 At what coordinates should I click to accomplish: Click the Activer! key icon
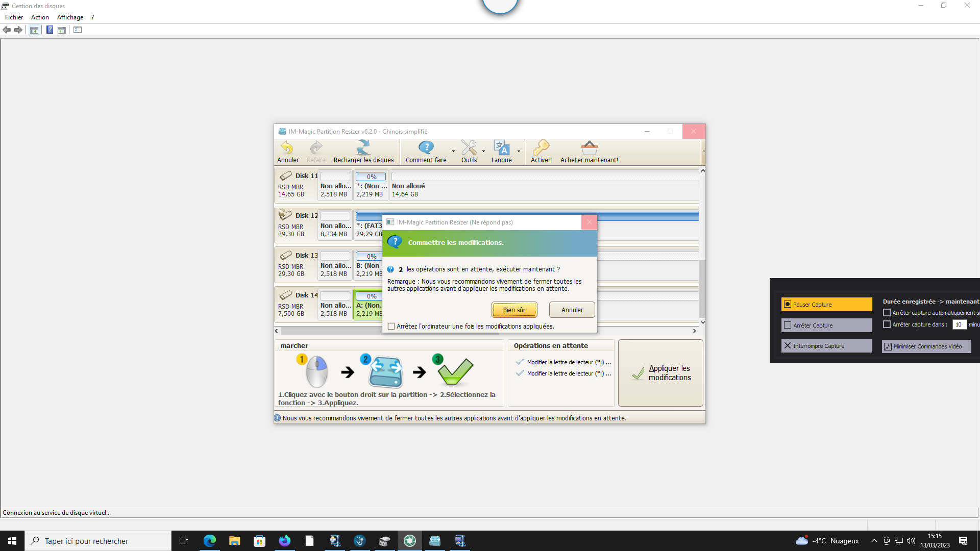541,148
